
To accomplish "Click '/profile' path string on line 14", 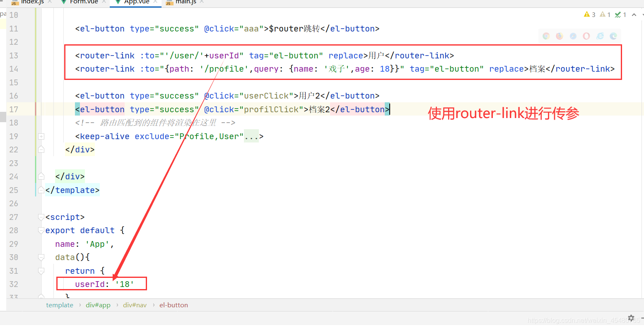I will 224,69.
